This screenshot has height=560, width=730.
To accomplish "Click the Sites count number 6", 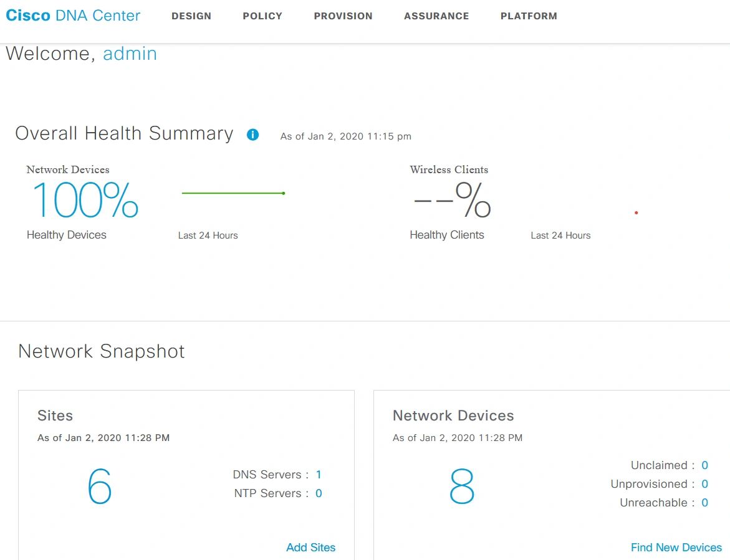I will pos(100,486).
